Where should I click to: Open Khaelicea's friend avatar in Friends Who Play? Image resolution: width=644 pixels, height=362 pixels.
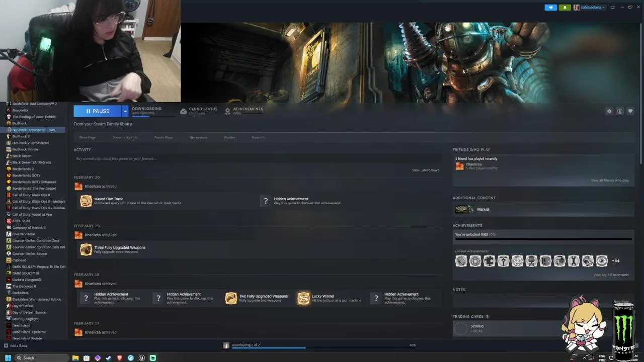[459, 166]
